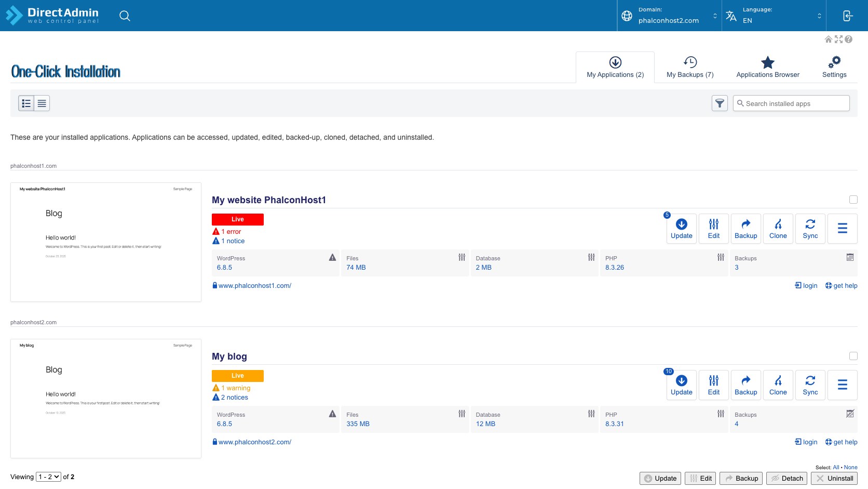Select All applications link

pyautogui.click(x=836, y=467)
